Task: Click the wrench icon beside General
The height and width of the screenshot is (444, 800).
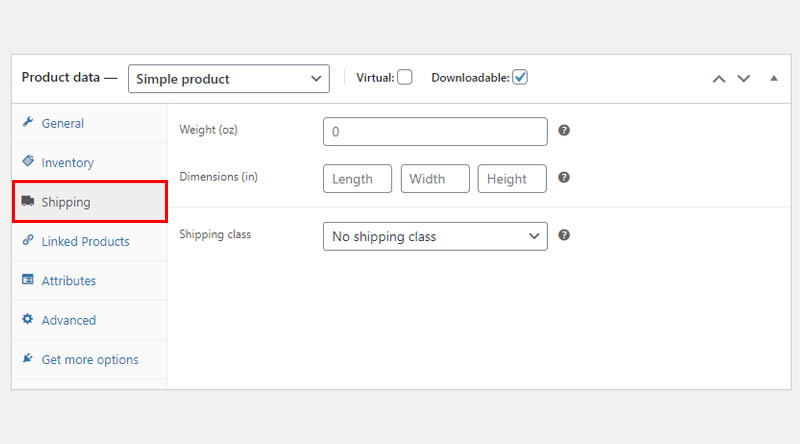Action: tap(28, 122)
